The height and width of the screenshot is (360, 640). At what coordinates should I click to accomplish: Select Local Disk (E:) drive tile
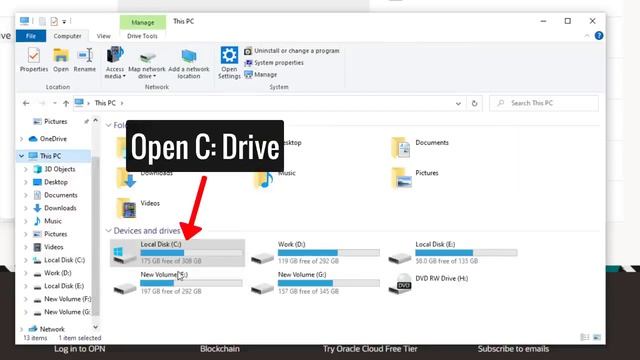click(453, 253)
